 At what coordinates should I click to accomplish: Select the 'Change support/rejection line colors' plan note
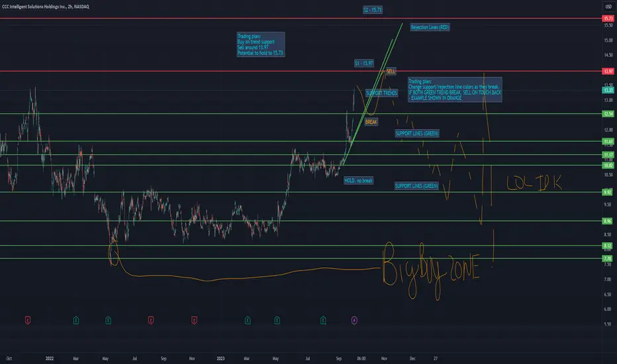(x=455, y=90)
